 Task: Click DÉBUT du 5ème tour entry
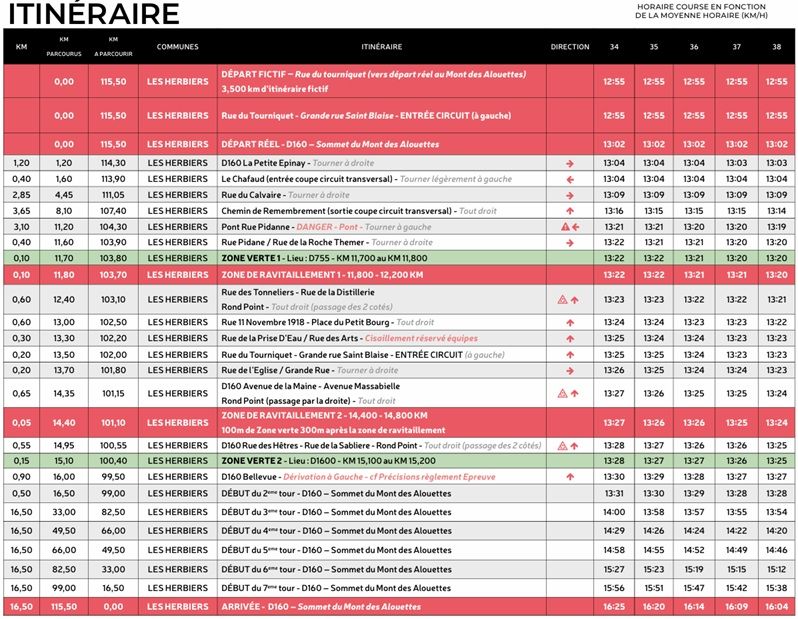coord(336,550)
